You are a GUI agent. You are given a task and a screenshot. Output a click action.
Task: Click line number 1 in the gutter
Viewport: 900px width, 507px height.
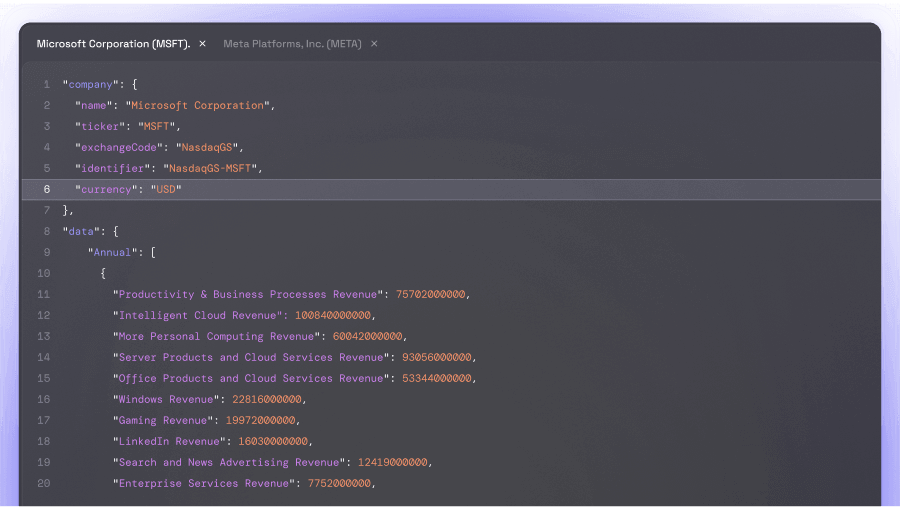tap(46, 84)
